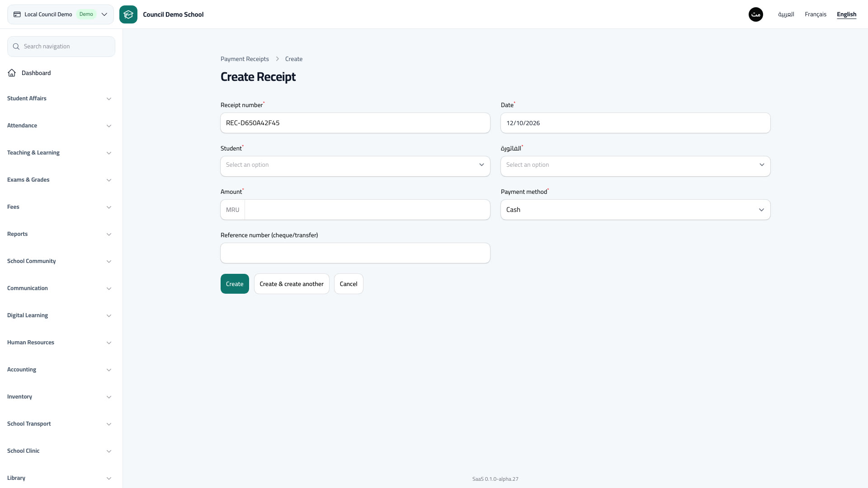
Task: Focus the Amount MRU input field
Action: click(x=367, y=210)
